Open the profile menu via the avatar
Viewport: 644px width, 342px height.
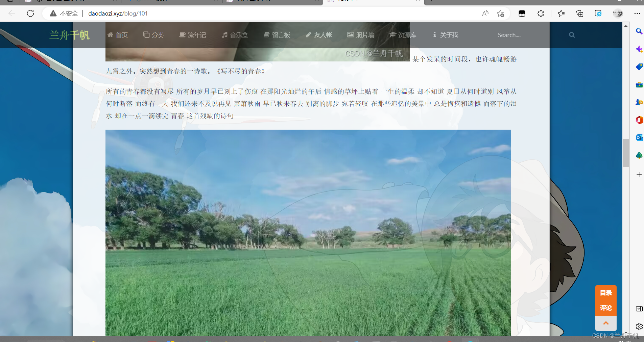[x=618, y=14]
